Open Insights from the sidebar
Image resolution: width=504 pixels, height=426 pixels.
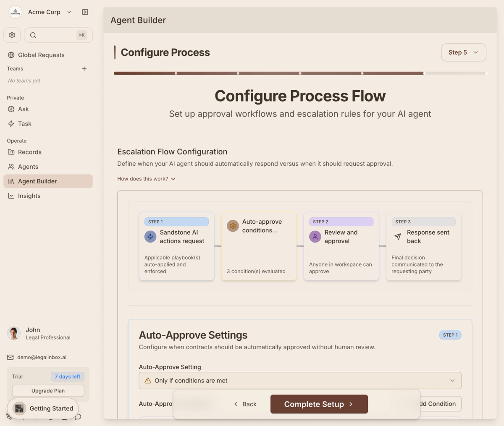point(29,196)
